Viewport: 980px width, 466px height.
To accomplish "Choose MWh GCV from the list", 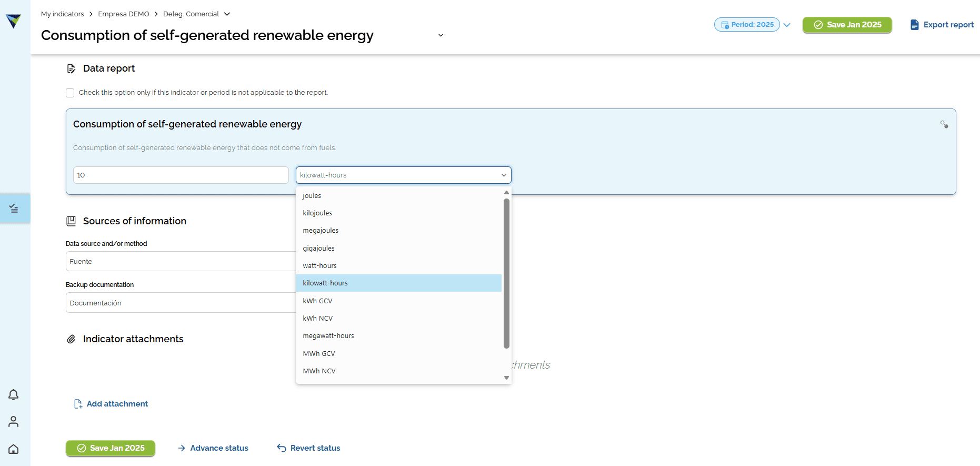I will coord(398,353).
